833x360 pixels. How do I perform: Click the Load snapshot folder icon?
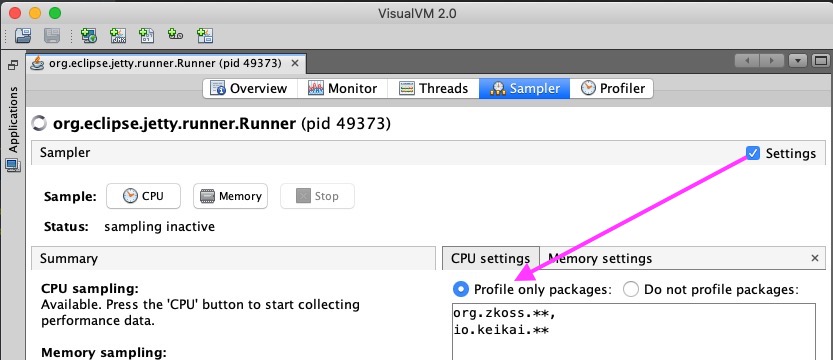pyautogui.click(x=23, y=36)
